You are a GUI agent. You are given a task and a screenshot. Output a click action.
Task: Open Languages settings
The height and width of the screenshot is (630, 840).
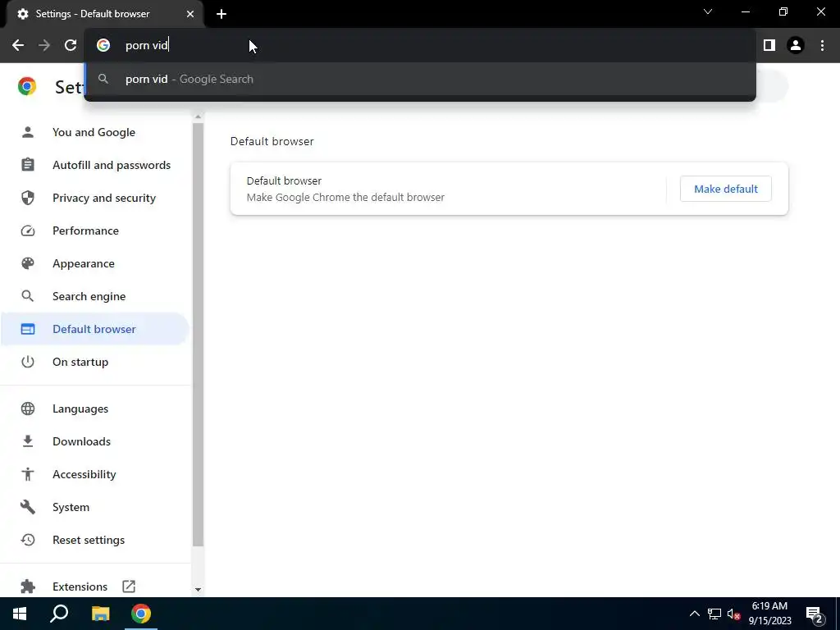coord(80,409)
